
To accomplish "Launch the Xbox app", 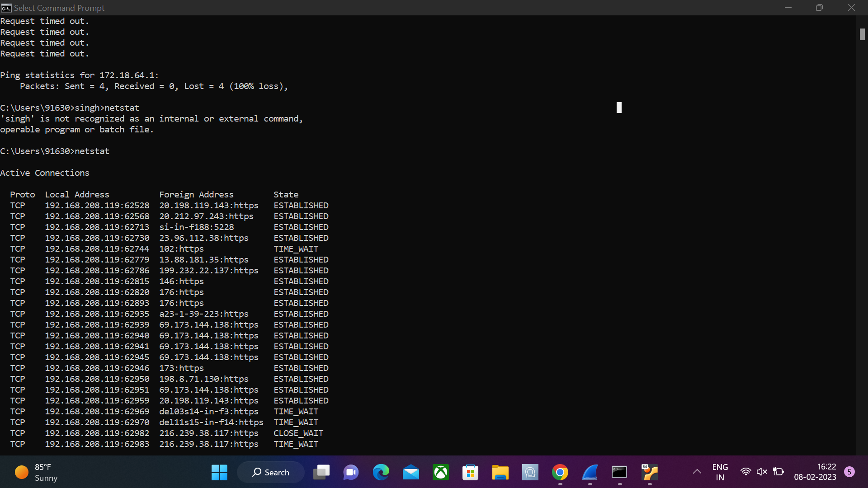I will tap(441, 472).
